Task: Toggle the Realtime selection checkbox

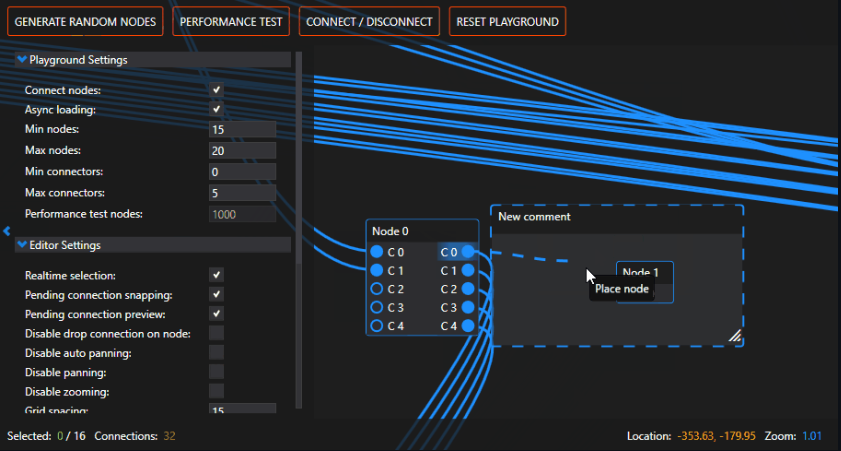Action: (x=216, y=275)
